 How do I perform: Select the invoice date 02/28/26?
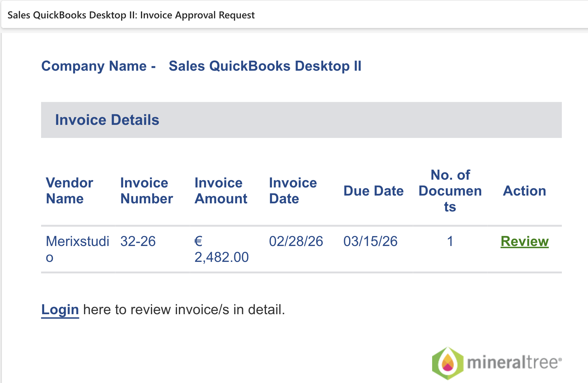tap(296, 241)
